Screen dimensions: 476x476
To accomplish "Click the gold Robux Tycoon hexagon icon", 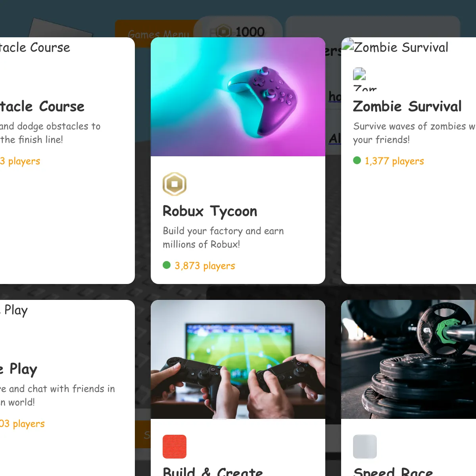I will tap(175, 184).
